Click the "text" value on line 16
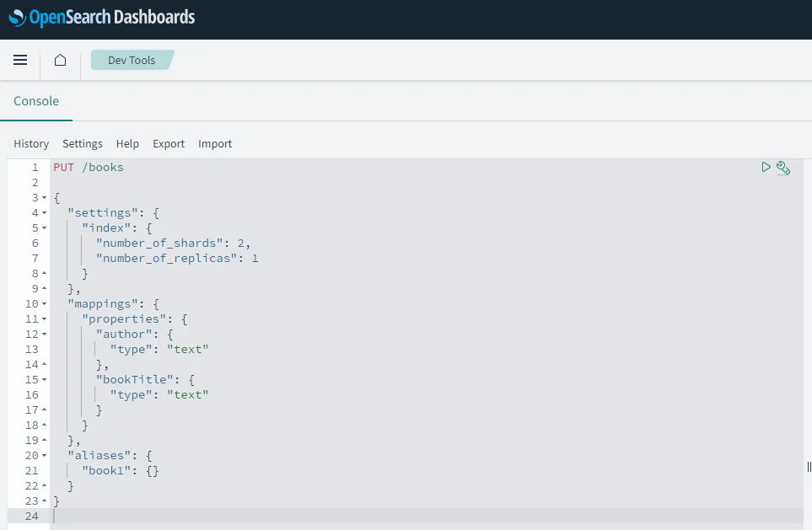The image size is (812, 530). [187, 395]
